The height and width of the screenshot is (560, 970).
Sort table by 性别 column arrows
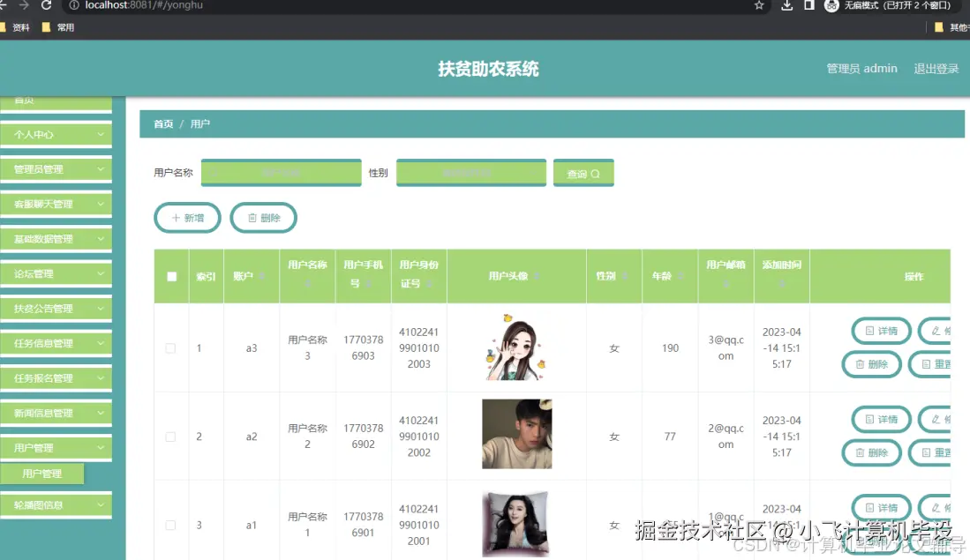625,276
